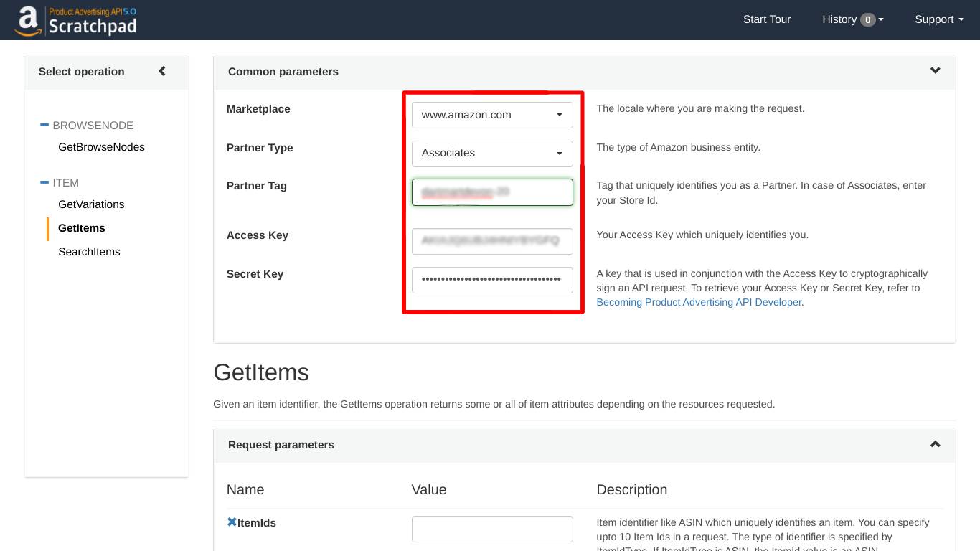The width and height of the screenshot is (980, 551).
Task: Click the ItemIds value input box
Action: click(491, 528)
